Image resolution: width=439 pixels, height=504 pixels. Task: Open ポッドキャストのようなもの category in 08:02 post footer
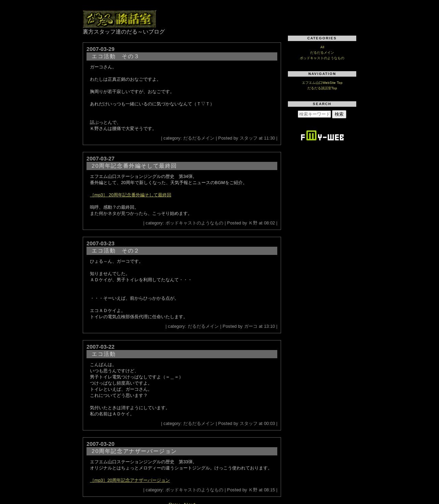click(194, 223)
